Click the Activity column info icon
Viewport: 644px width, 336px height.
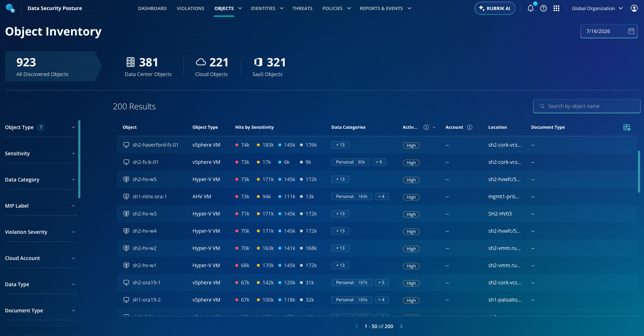pyautogui.click(x=426, y=127)
